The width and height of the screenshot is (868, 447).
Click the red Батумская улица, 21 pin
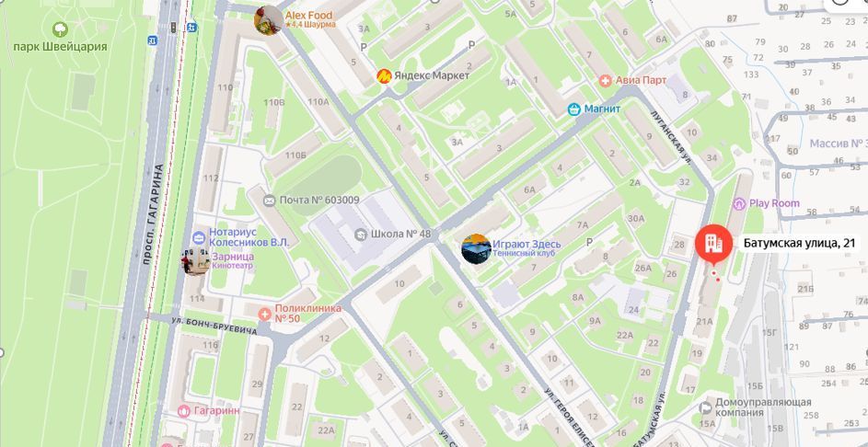coord(713,242)
